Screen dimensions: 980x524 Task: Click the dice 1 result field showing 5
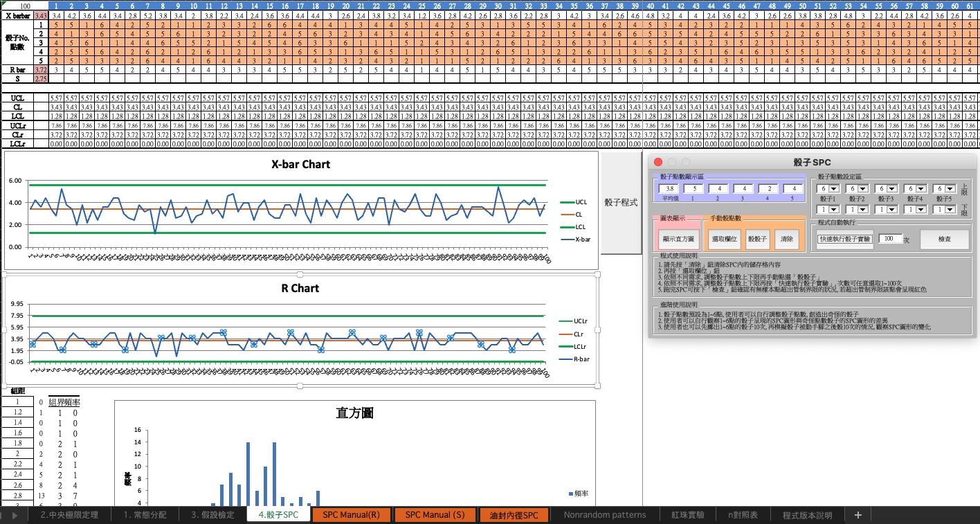pyautogui.click(x=693, y=188)
